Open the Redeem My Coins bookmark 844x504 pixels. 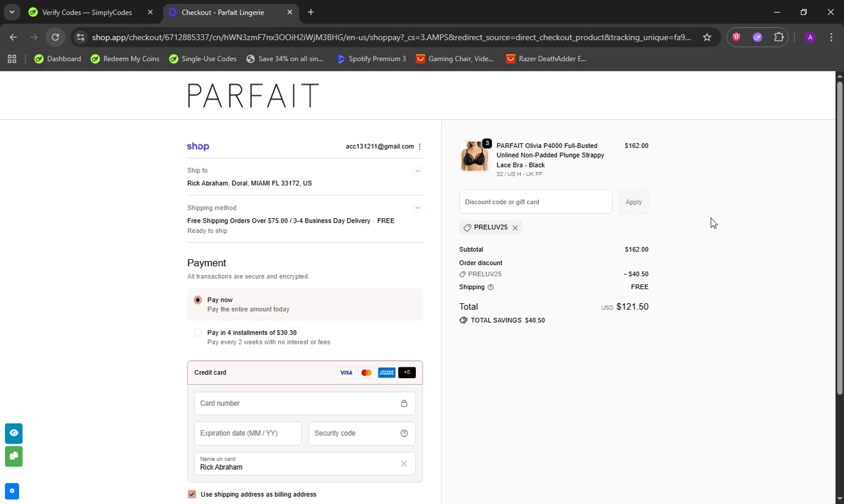125,58
